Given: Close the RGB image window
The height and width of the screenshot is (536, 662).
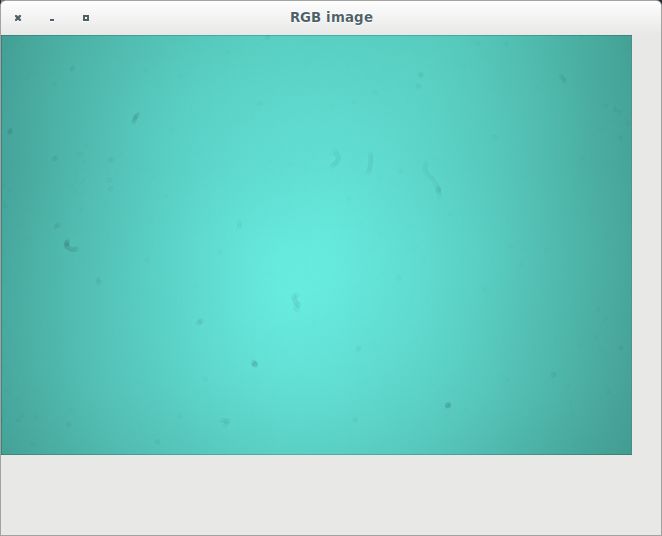Looking at the screenshot, I should click(18, 18).
